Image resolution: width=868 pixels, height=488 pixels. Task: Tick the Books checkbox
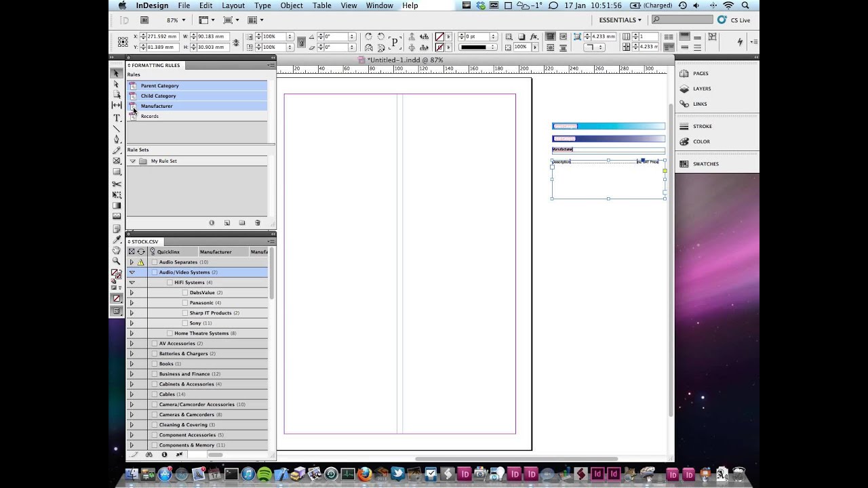pyautogui.click(x=155, y=364)
